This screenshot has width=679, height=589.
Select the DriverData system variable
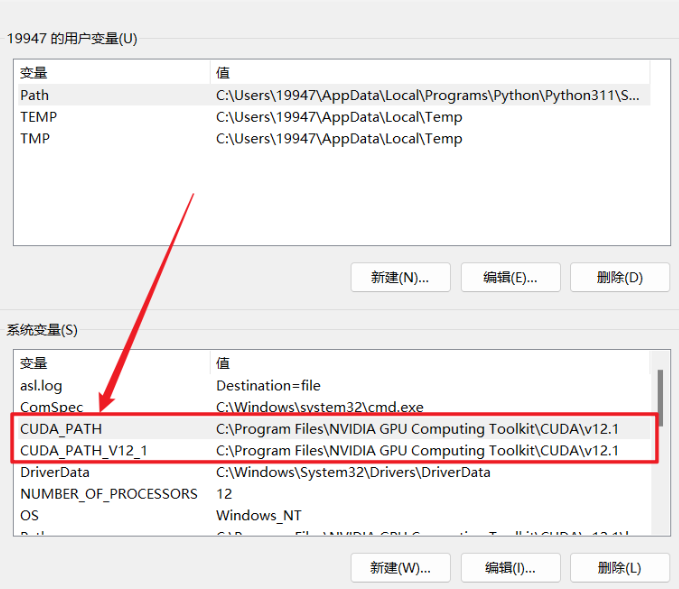point(333,472)
